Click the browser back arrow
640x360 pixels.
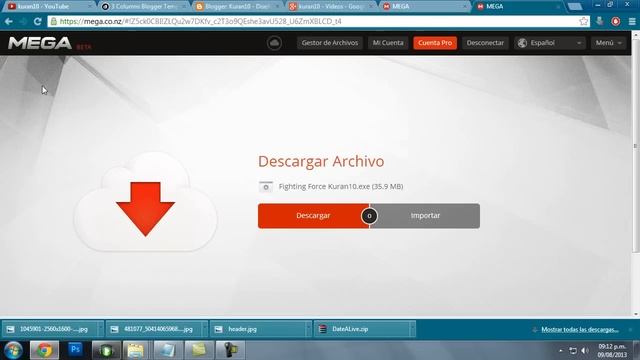9,21
